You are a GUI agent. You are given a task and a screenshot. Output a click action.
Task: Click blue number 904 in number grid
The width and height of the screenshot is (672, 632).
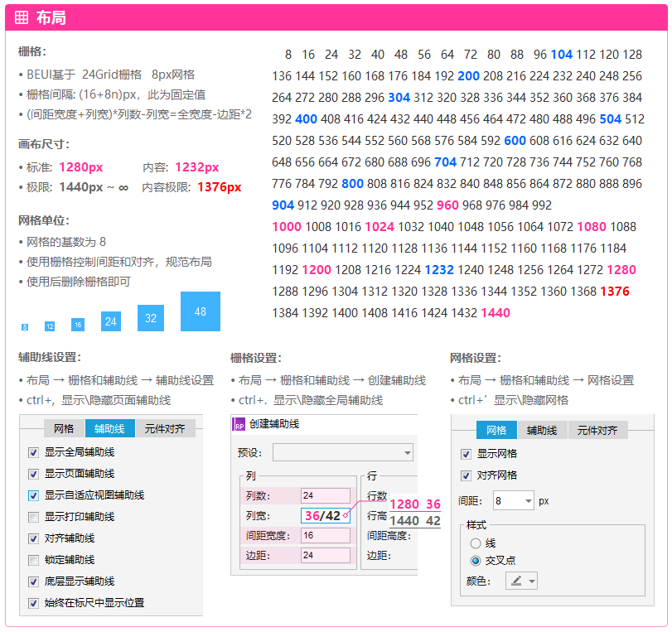pos(283,205)
